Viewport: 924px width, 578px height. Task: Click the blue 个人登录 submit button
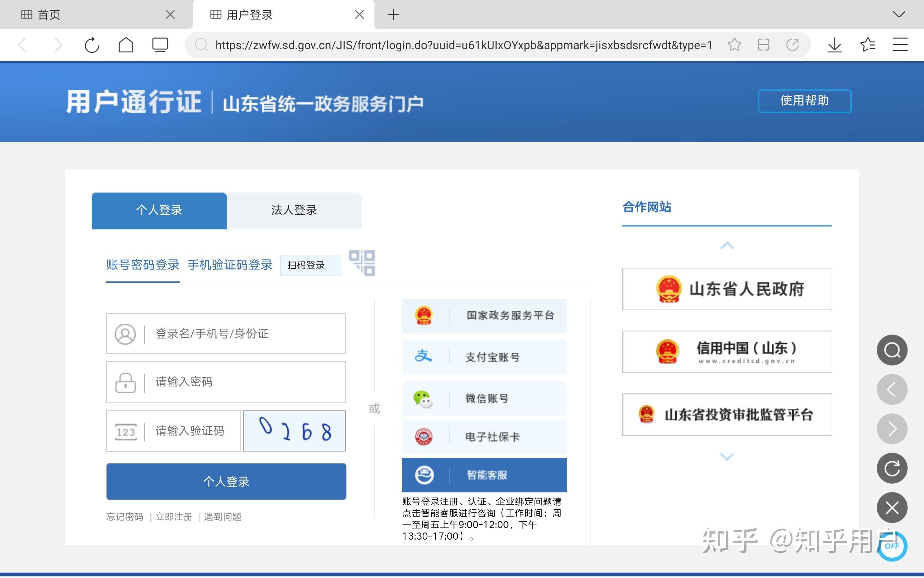coord(226,482)
